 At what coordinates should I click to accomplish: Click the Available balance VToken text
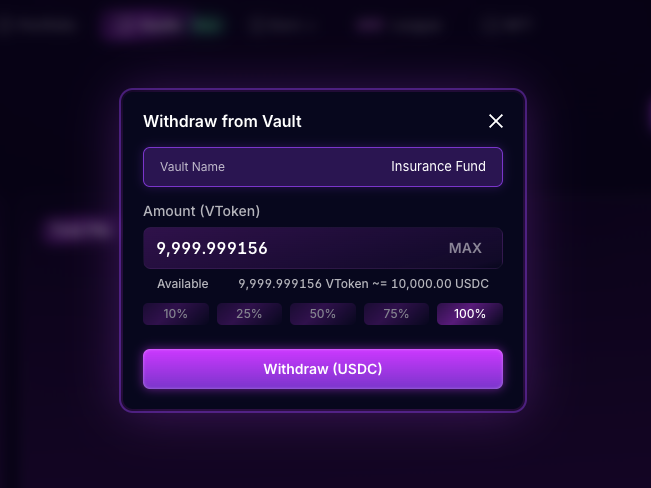click(x=363, y=284)
